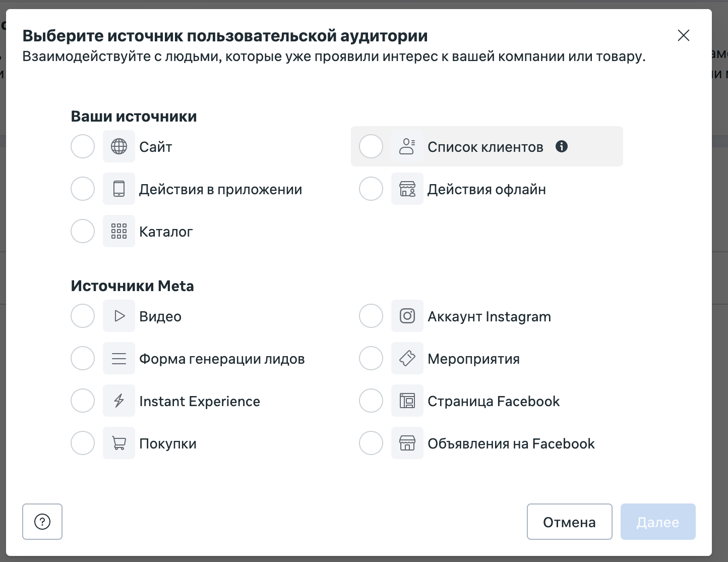Select the Покупки radio button
This screenshot has width=728, height=562.
click(83, 443)
